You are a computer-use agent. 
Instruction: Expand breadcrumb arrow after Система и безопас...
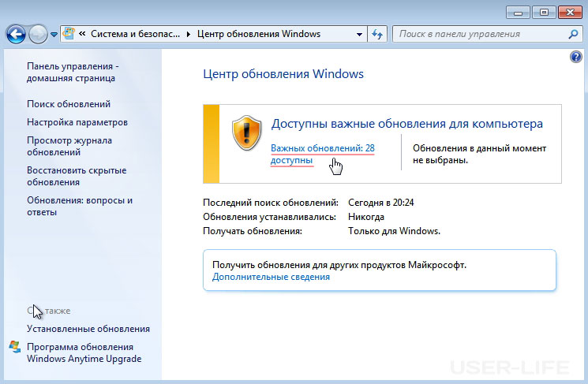tap(189, 34)
